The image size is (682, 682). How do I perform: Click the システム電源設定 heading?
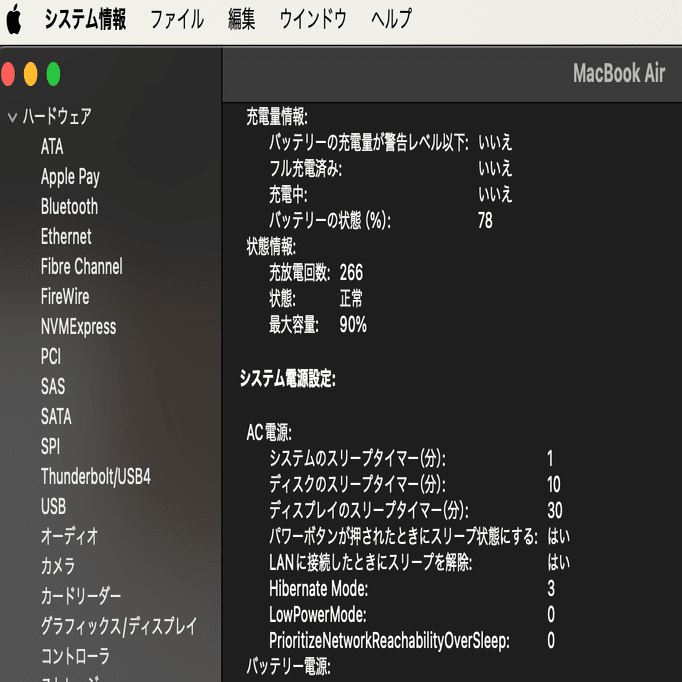[x=288, y=379]
